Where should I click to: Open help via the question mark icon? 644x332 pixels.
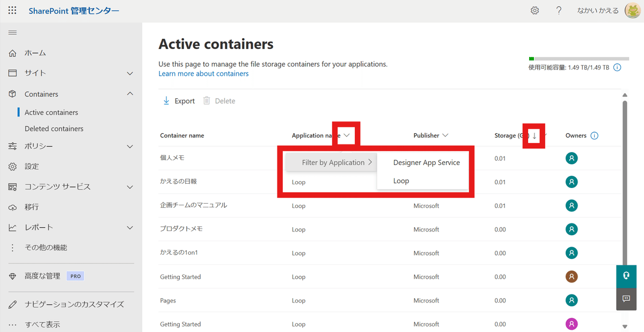pyautogui.click(x=559, y=10)
